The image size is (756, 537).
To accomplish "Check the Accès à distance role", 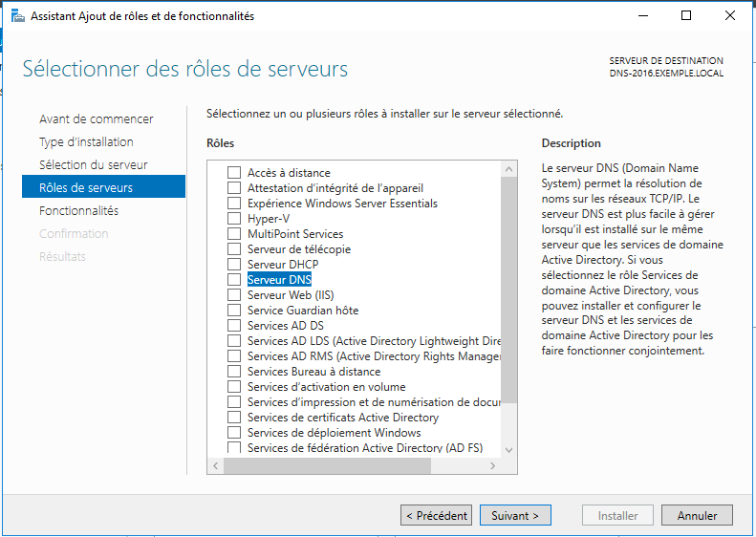I will pos(234,173).
